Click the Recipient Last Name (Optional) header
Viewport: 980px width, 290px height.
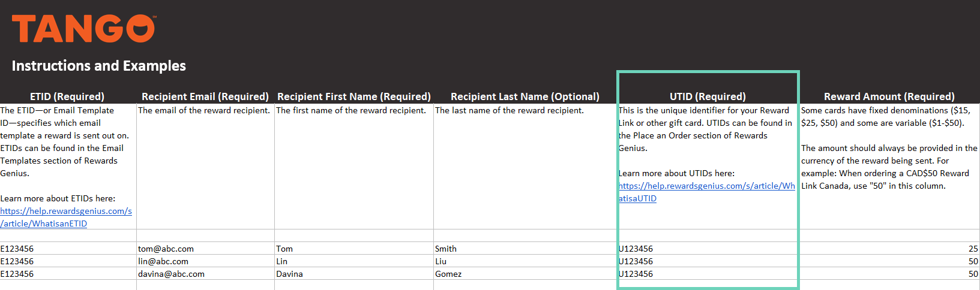point(525,96)
